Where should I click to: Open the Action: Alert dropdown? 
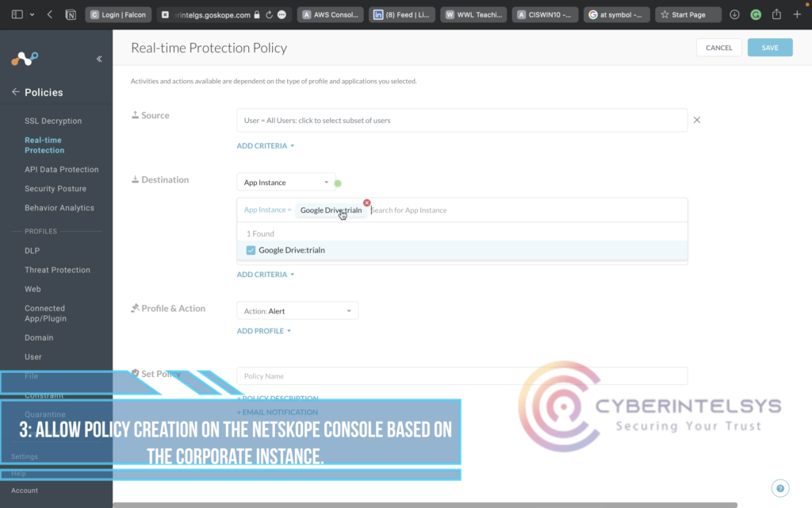(x=297, y=311)
